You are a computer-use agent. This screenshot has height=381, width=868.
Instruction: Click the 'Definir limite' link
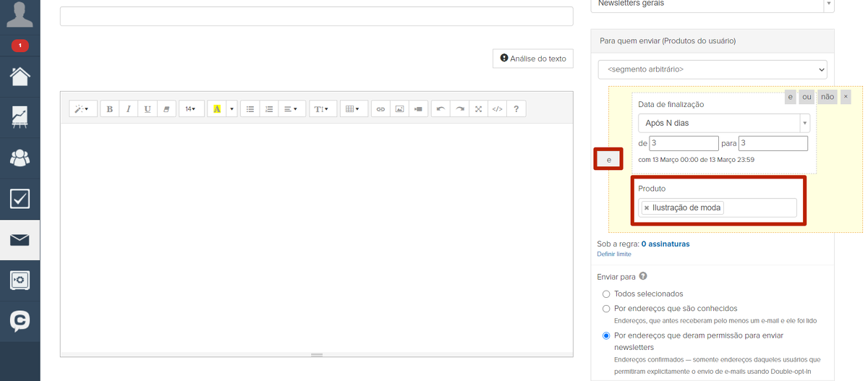[614, 254]
